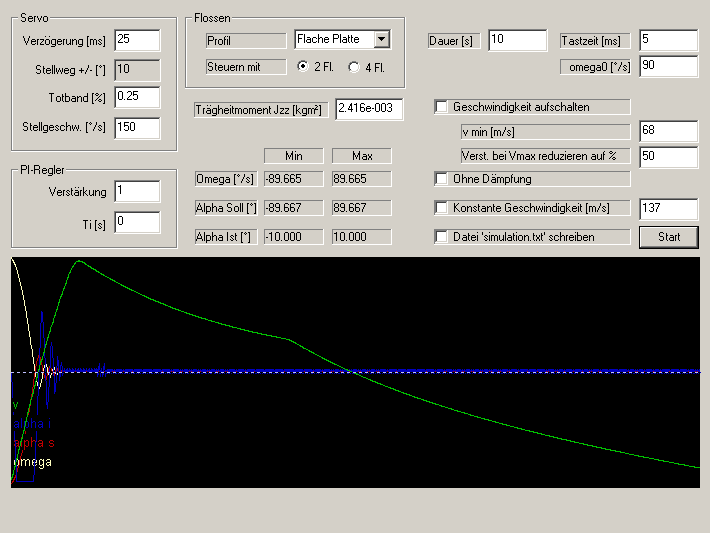The height and width of the screenshot is (533, 710).
Task: Click the Verstärkung input box
Action: 137,191
